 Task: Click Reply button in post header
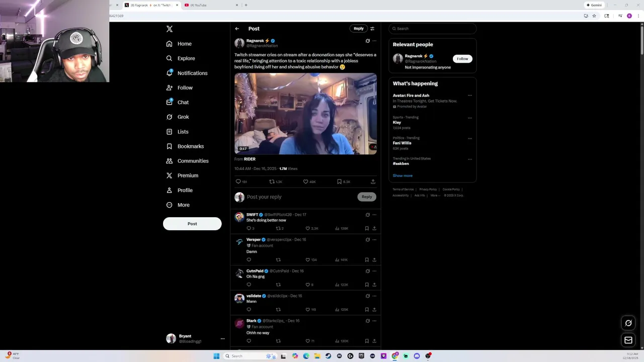[x=358, y=29]
